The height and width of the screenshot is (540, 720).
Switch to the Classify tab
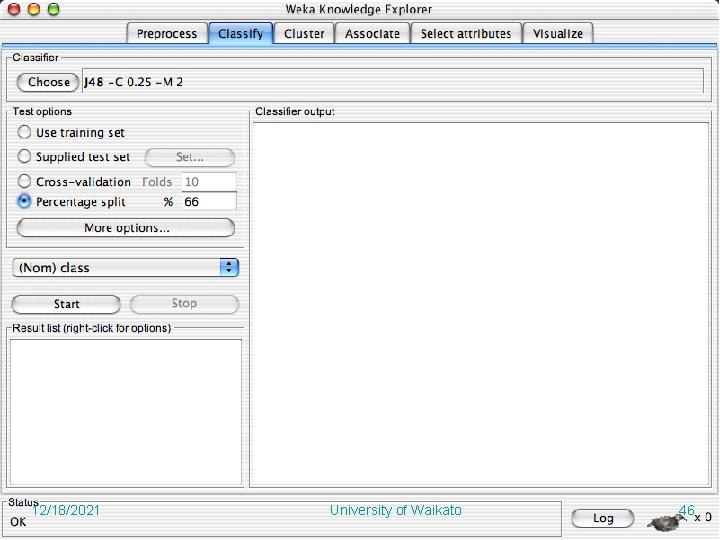pyautogui.click(x=241, y=34)
